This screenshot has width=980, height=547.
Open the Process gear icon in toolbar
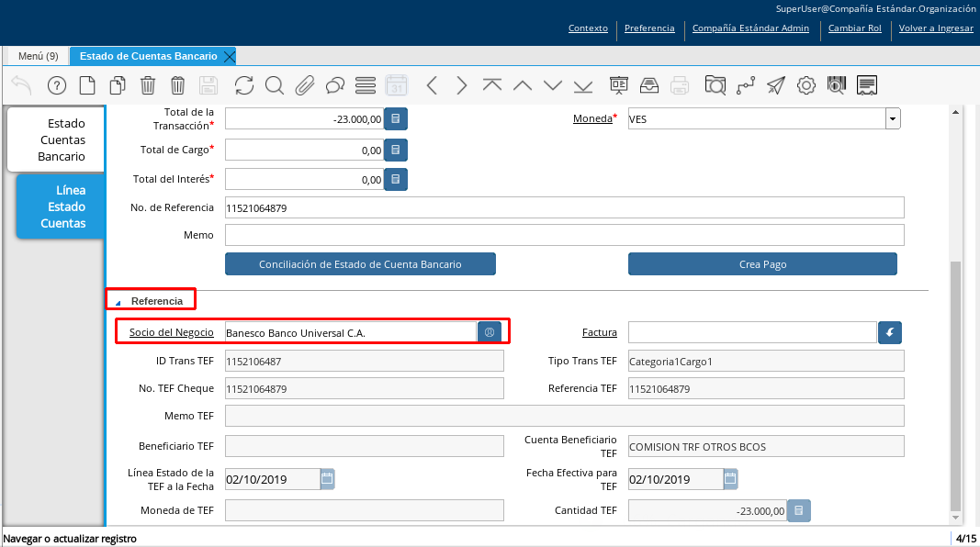[x=806, y=85]
